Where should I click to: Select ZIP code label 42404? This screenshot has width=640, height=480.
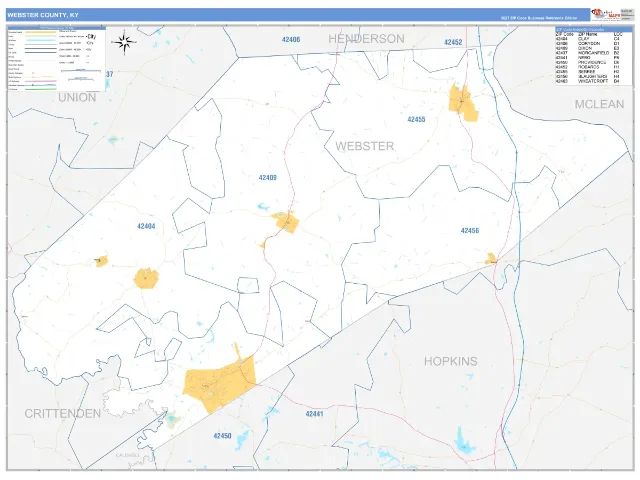point(146,226)
